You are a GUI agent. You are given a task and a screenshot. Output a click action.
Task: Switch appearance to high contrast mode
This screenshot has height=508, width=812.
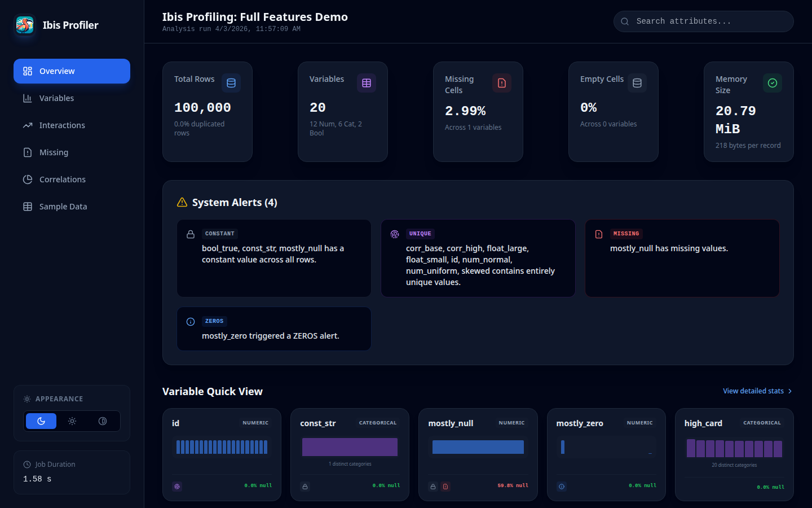(x=103, y=421)
